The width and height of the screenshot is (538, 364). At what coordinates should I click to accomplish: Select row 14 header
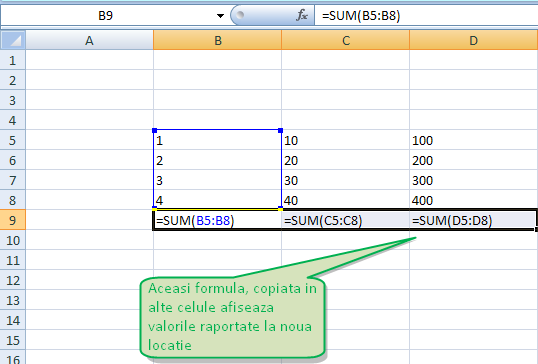[x=13, y=320]
